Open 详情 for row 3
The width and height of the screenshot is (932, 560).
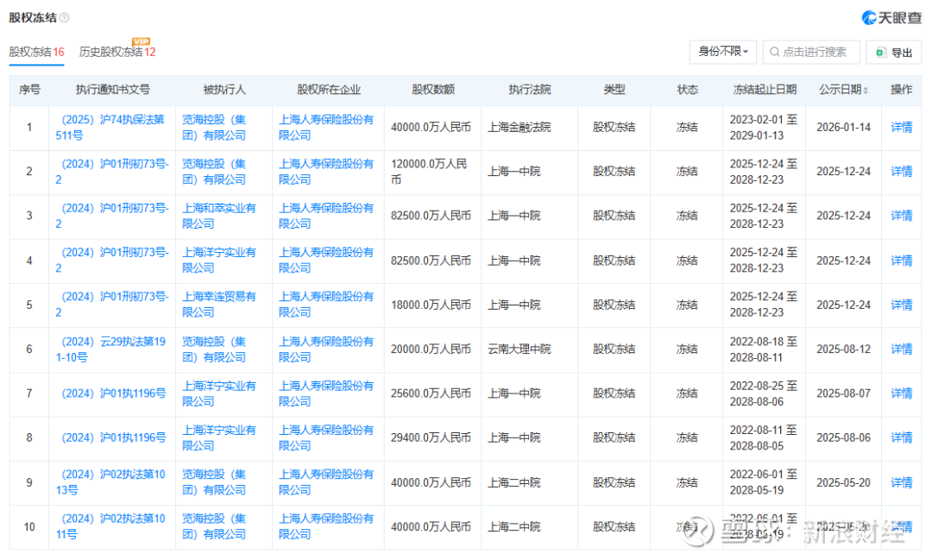click(x=901, y=216)
